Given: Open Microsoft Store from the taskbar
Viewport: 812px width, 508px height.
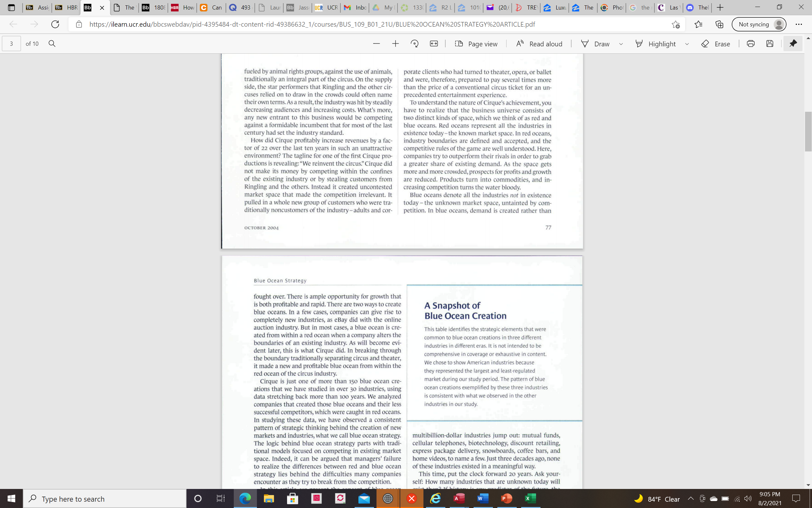Looking at the screenshot, I should 292,498.
